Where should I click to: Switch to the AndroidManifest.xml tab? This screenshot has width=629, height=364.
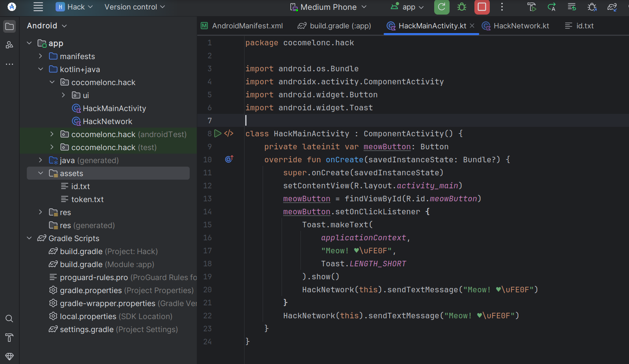(x=242, y=26)
